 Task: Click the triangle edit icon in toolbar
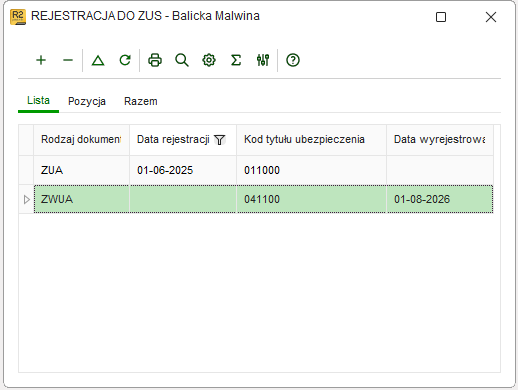tap(98, 60)
